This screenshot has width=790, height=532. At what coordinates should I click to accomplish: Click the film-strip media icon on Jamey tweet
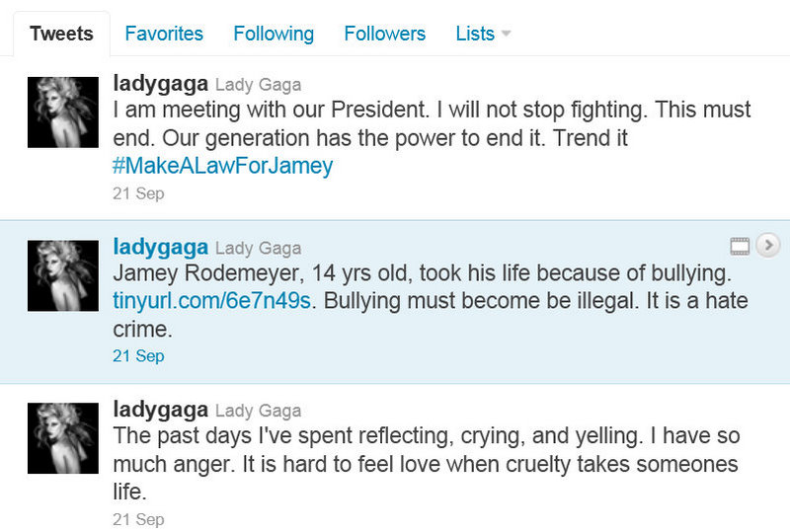740,245
